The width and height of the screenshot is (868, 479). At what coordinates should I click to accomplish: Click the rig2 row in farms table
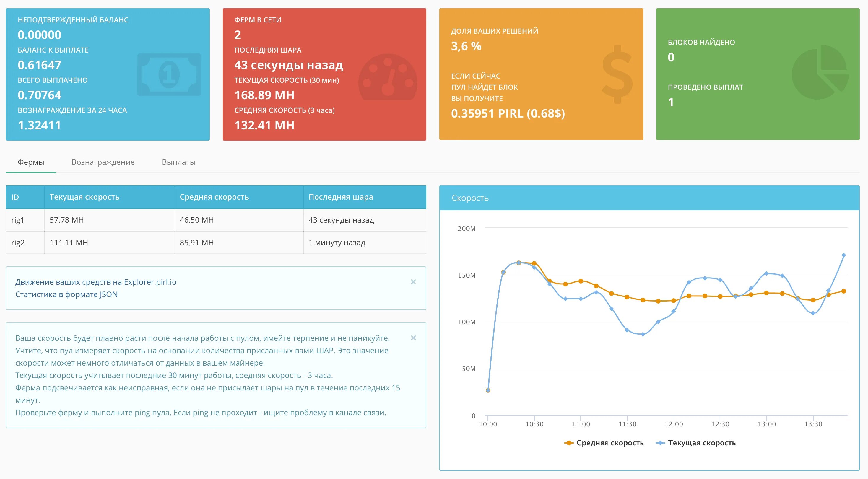click(17, 242)
